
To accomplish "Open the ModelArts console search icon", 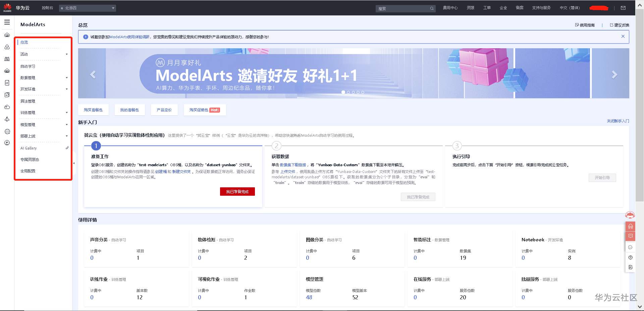I will (x=432, y=8).
